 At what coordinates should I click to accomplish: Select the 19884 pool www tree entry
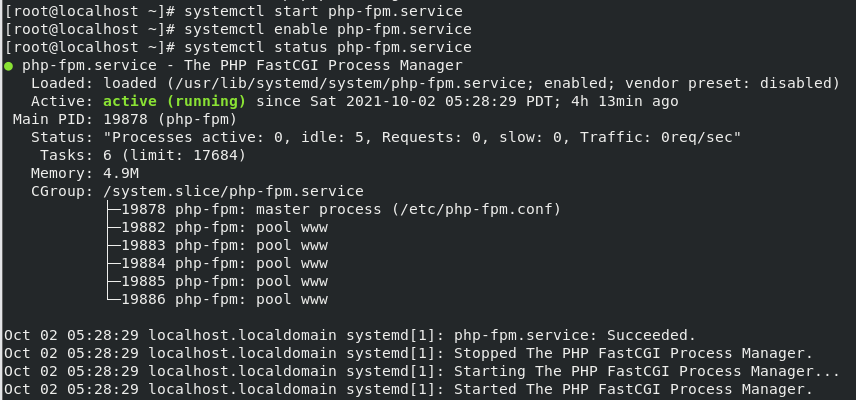coord(224,264)
